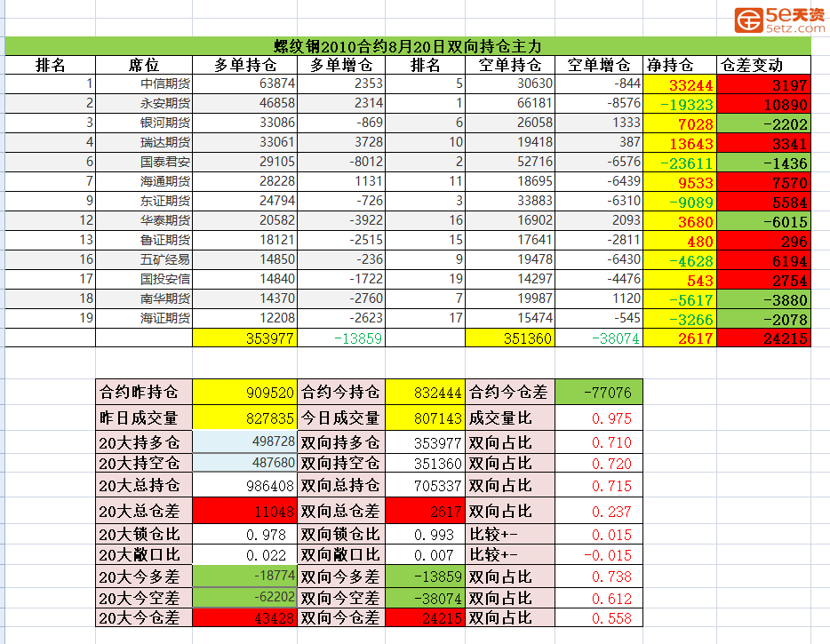Click the 华泰期货 cell

pyautogui.click(x=144, y=221)
